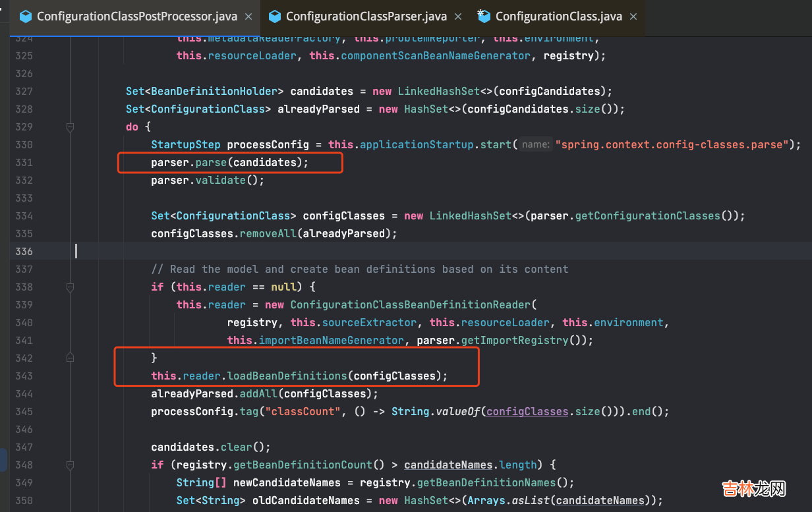Click the ConfigurationClass.java tab file icon
Screen dimensions: 812x512
point(484,16)
